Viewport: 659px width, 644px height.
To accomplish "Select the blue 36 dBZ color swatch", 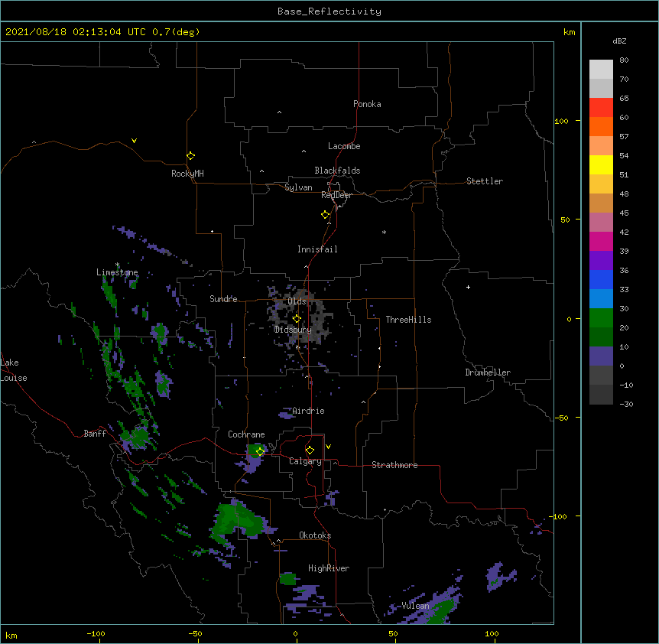I will (601, 279).
